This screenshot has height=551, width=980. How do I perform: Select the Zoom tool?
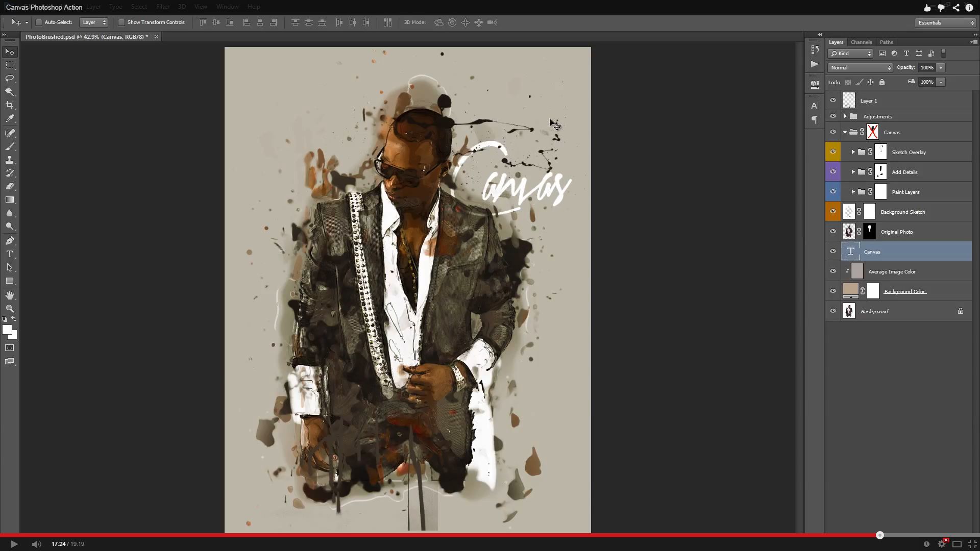(10, 309)
